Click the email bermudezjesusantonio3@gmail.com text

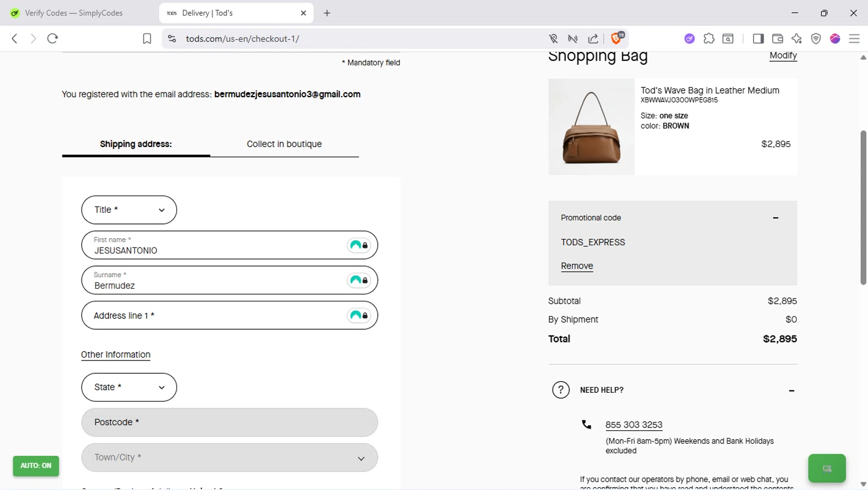[288, 94]
